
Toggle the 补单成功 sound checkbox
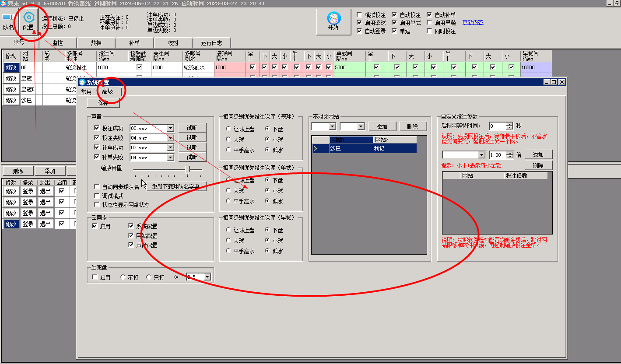pyautogui.click(x=97, y=147)
